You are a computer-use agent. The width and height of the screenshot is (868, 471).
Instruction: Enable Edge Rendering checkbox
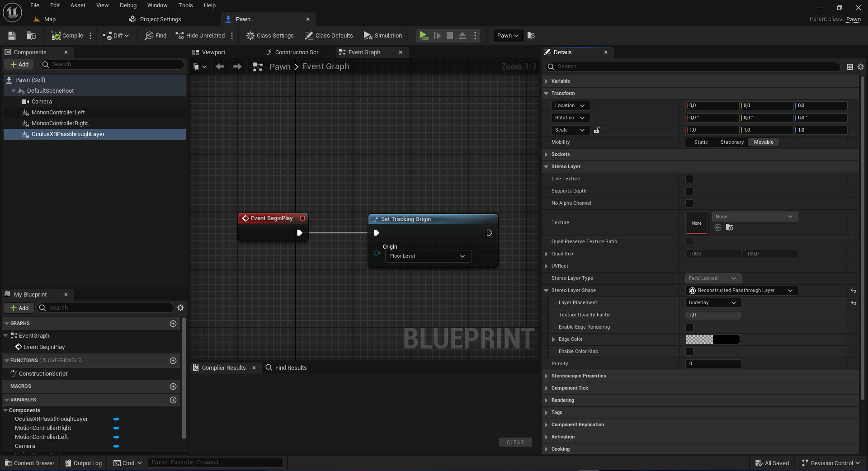[x=689, y=327]
